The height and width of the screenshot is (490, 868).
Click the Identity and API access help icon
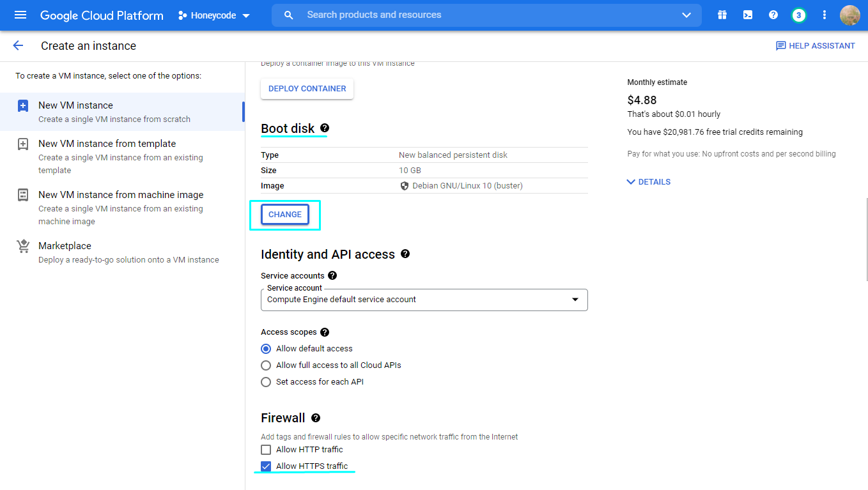(x=405, y=254)
